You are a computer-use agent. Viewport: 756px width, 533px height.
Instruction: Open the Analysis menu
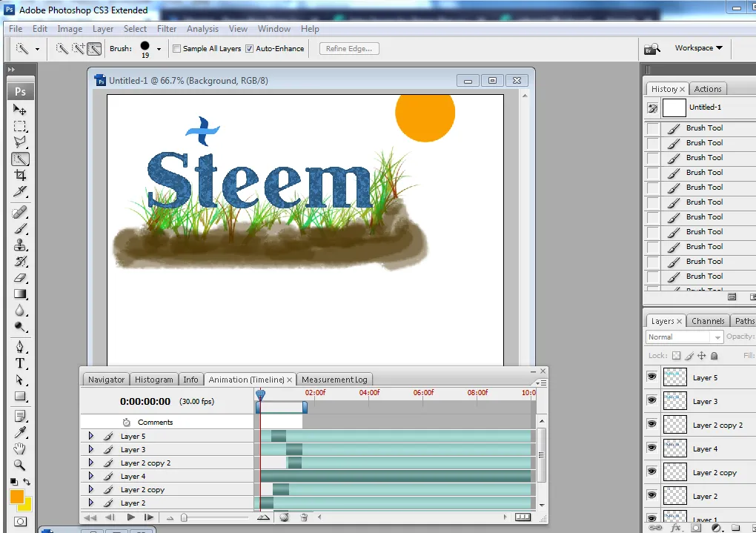point(202,29)
